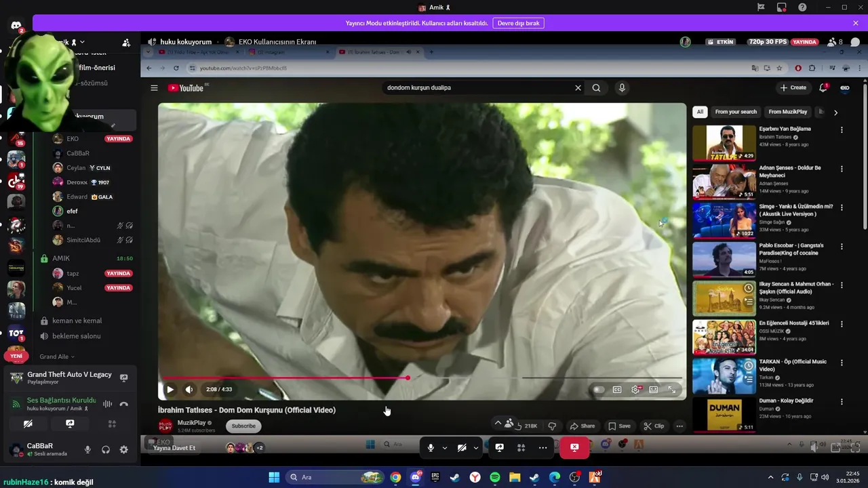Screen dimensions: 868x488
Task: Disconnect from the Discord voice call
Action: pos(123,404)
